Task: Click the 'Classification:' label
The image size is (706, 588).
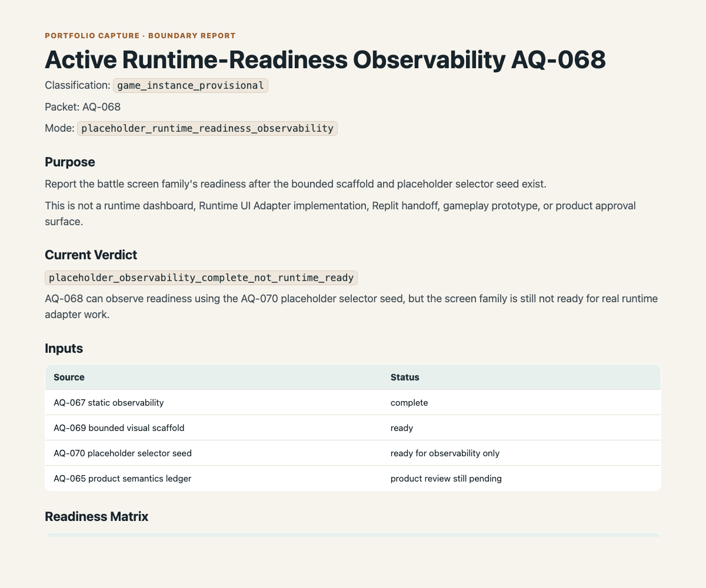Action: point(78,85)
